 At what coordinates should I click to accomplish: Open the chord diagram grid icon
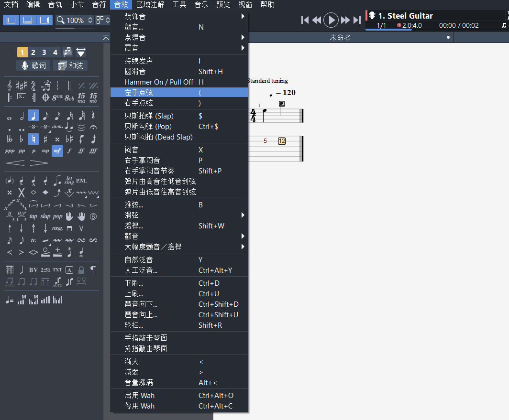10,270
